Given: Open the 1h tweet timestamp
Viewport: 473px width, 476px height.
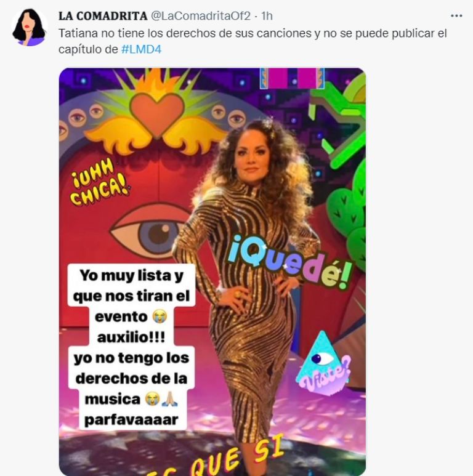Looking at the screenshot, I should click(x=267, y=16).
